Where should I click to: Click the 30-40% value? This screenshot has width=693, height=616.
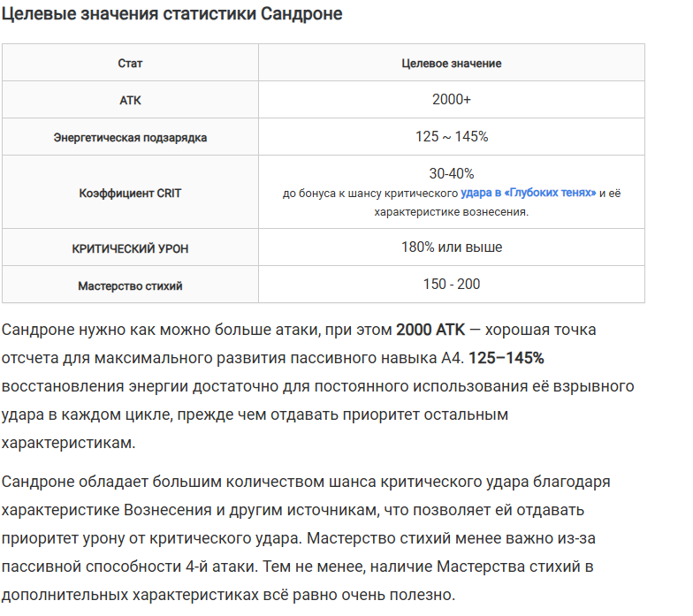pos(451,173)
